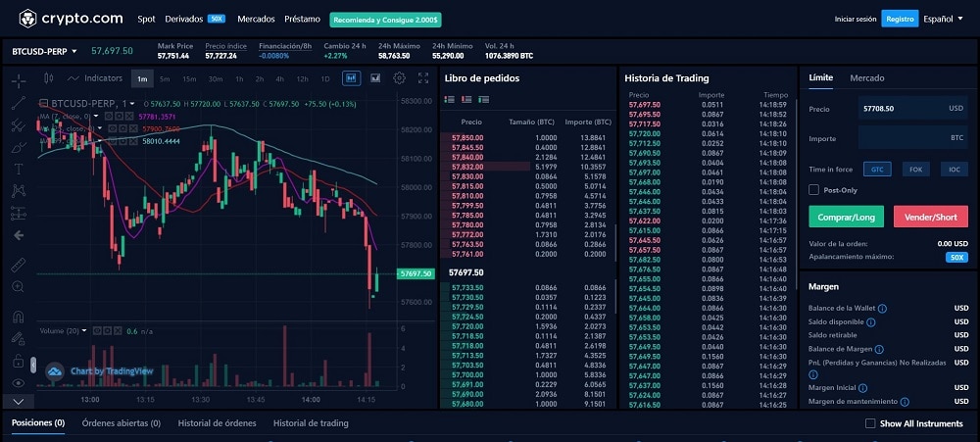Show both bids and asks order book view
980x442 pixels.
coord(449,99)
